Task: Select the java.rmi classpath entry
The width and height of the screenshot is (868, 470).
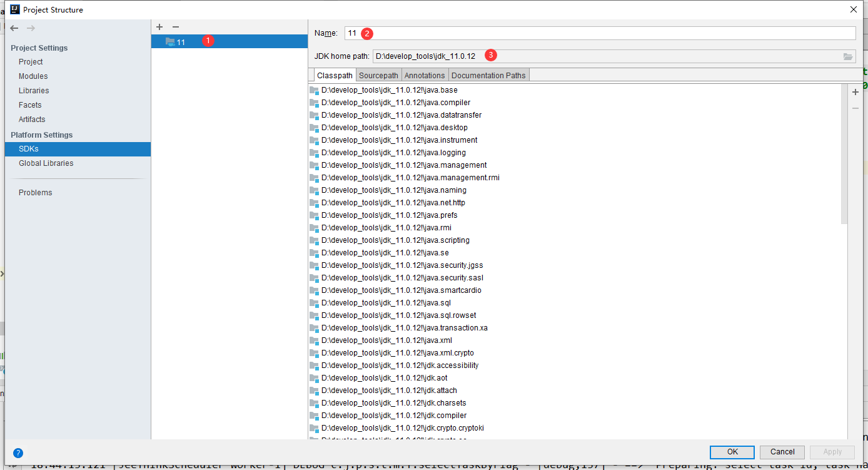Action: pos(380,228)
